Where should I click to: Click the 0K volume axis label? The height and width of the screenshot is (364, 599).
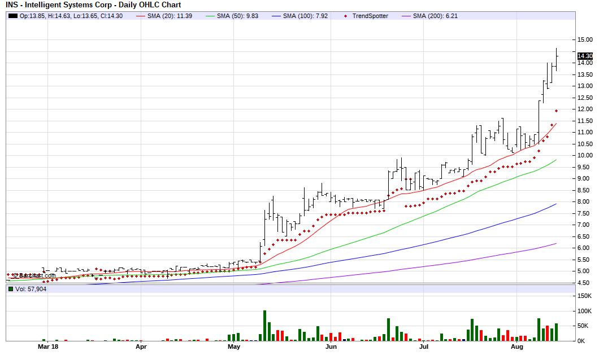tap(581, 341)
